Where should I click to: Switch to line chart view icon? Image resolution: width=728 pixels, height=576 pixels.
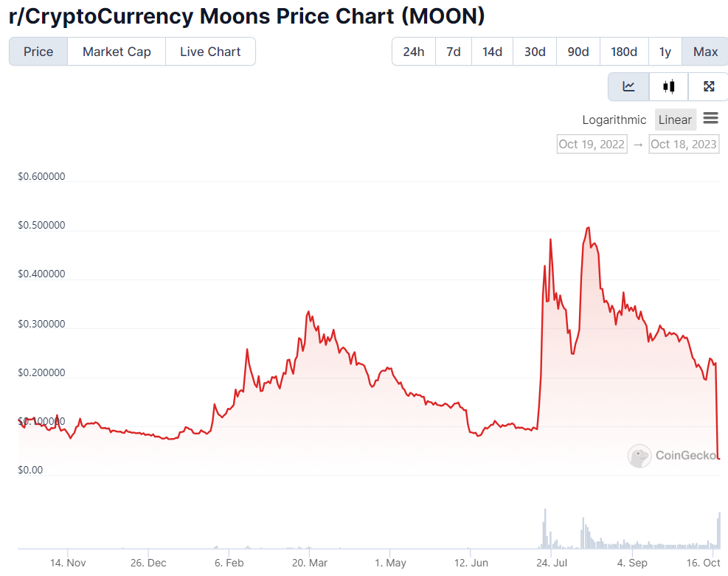point(628,87)
